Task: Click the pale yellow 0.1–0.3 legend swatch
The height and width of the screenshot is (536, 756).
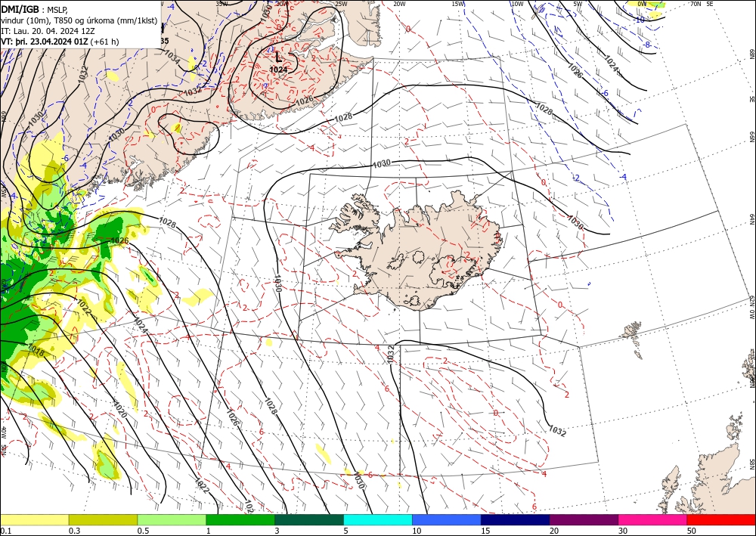Action: (x=34, y=519)
